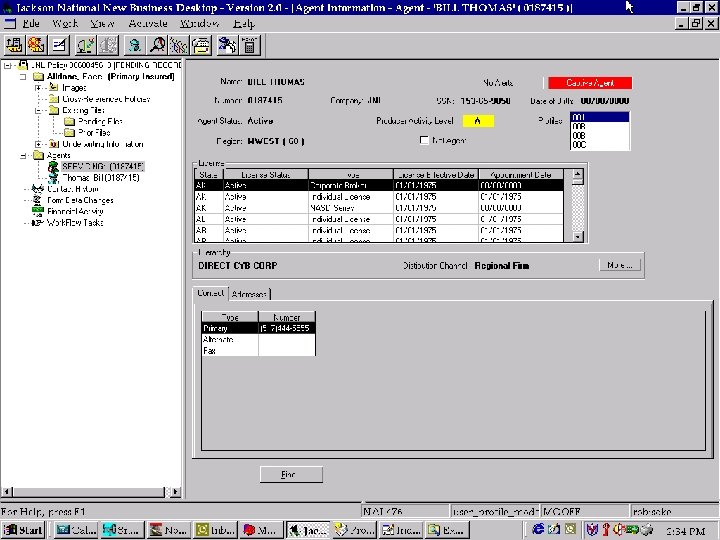Select the Workflow Tasks tree item
The height and width of the screenshot is (540, 720).
(x=74, y=222)
